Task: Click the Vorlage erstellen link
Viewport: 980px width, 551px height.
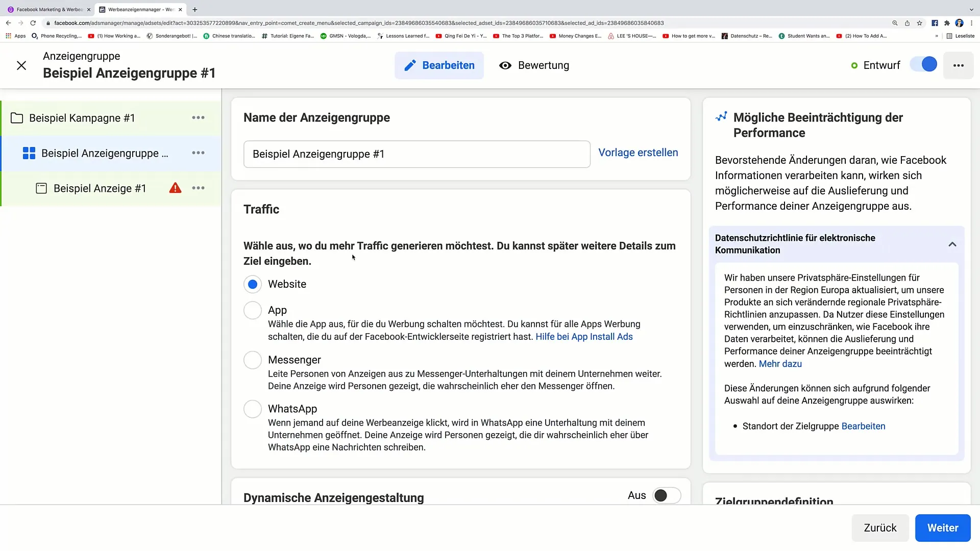Action: pyautogui.click(x=638, y=152)
